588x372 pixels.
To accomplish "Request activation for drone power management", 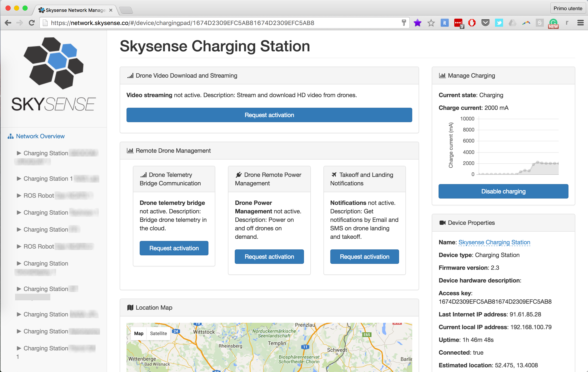I will point(269,257).
